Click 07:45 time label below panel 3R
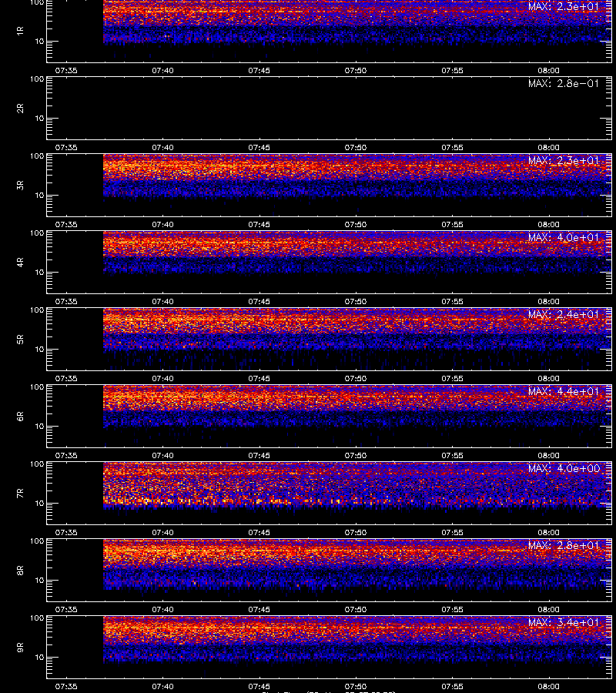The height and width of the screenshot is (693, 616). pos(259,225)
